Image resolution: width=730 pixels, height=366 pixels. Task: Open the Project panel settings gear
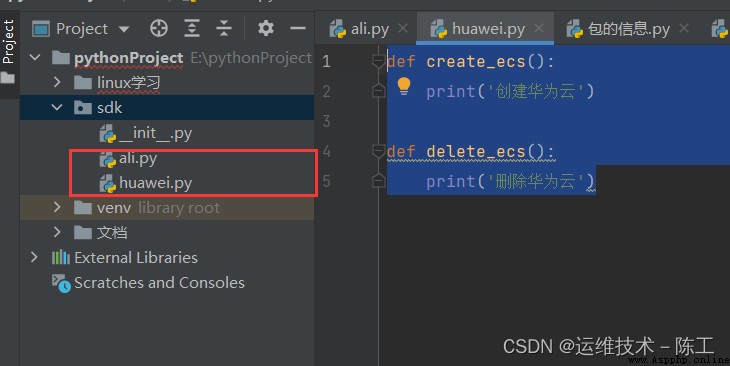(266, 28)
